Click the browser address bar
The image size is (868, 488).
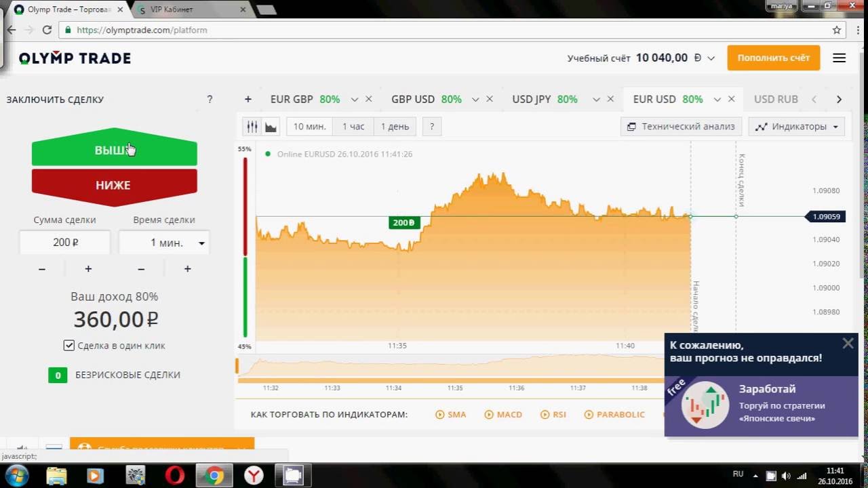[448, 30]
